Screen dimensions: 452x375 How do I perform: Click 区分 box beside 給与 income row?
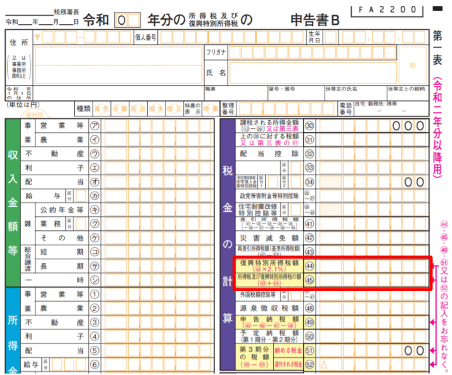[81, 196]
